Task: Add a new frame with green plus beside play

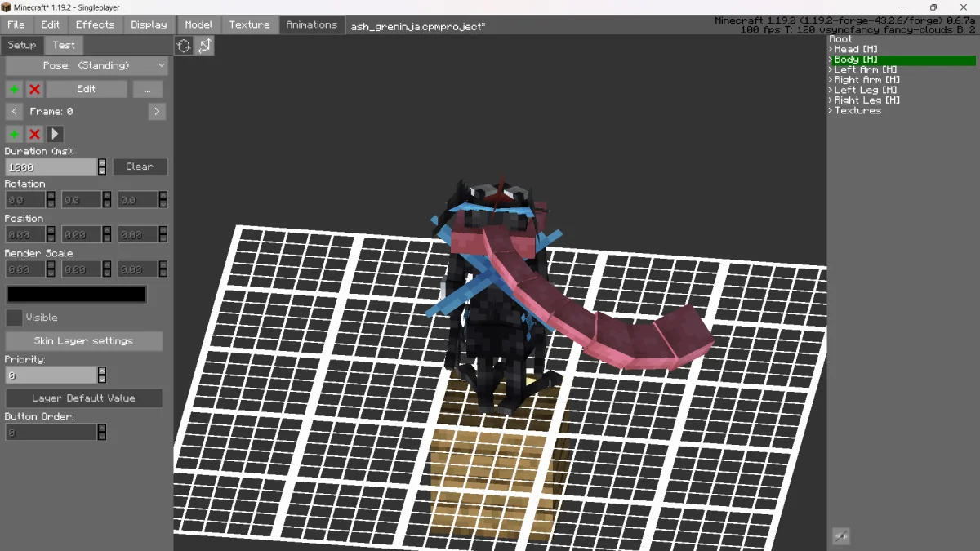Action: 14,134
